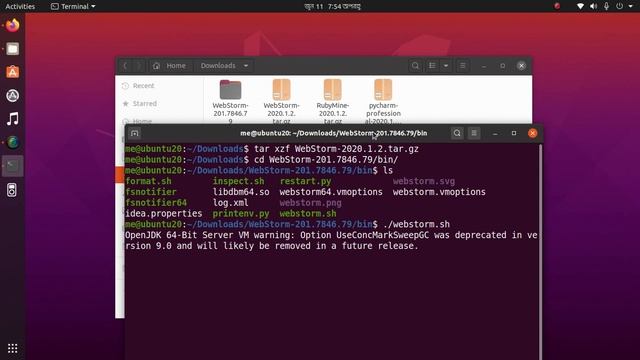Viewport: 640px width, 360px height.
Task: Click the red recording indicator in top bar
Action: 557,6
